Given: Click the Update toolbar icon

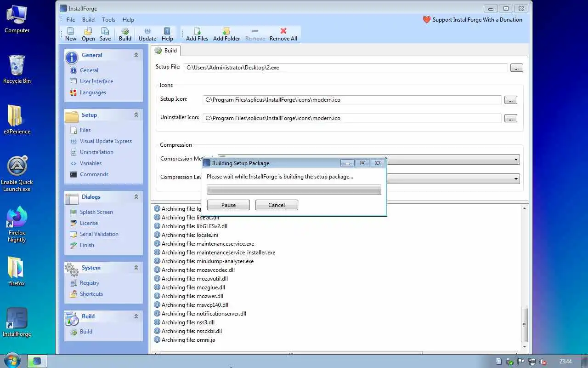Looking at the screenshot, I should (147, 34).
